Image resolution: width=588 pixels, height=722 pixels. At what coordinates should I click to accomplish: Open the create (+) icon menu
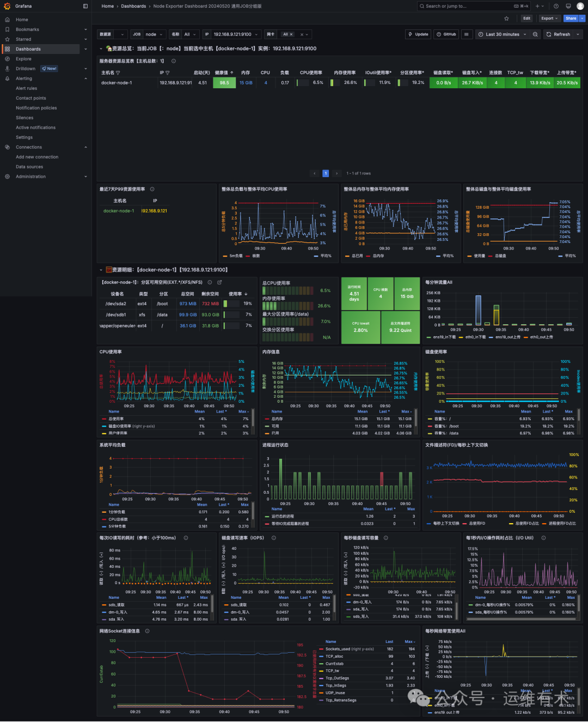(x=538, y=6)
